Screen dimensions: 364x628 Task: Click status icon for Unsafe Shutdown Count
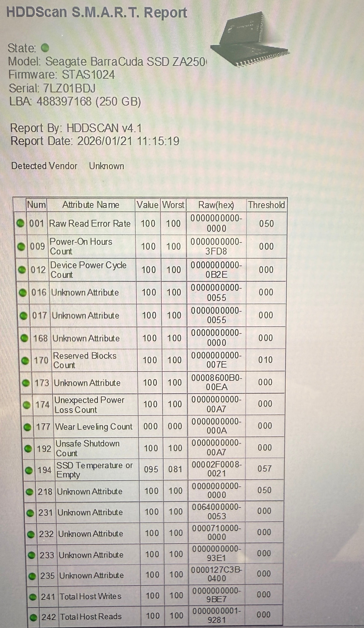pyautogui.click(x=28, y=449)
